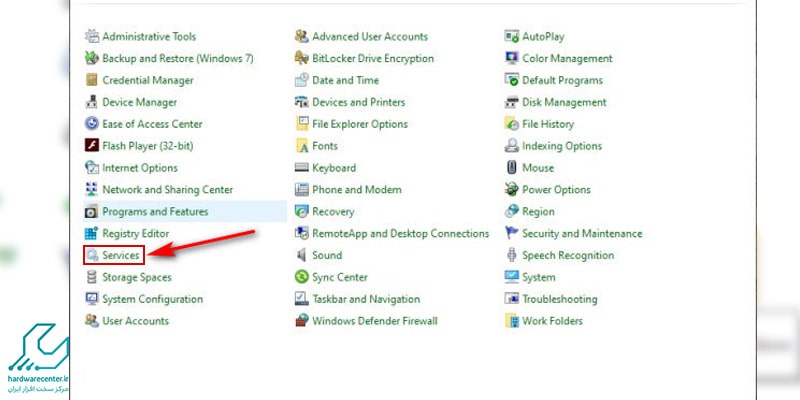Screen dimensions: 800x400
Task: Click the Windows Defender Firewall icon
Action: 302,321
